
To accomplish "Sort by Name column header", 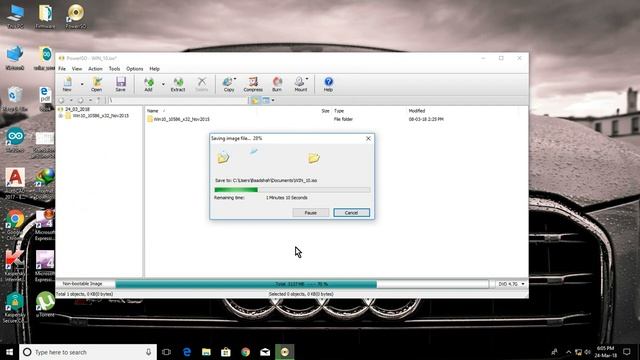I will [x=153, y=111].
